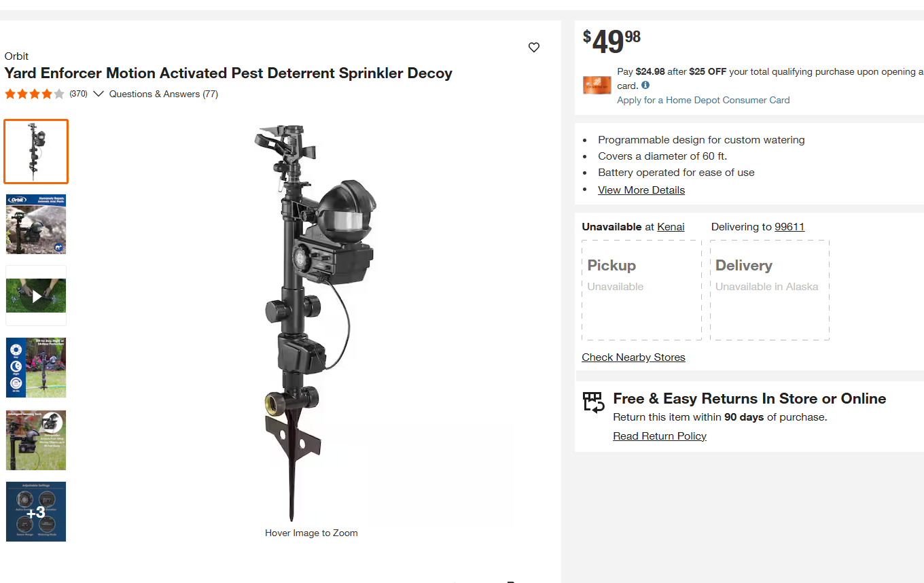Image resolution: width=924 pixels, height=583 pixels.
Task: Click the heart favorite icon
Action: coord(534,47)
